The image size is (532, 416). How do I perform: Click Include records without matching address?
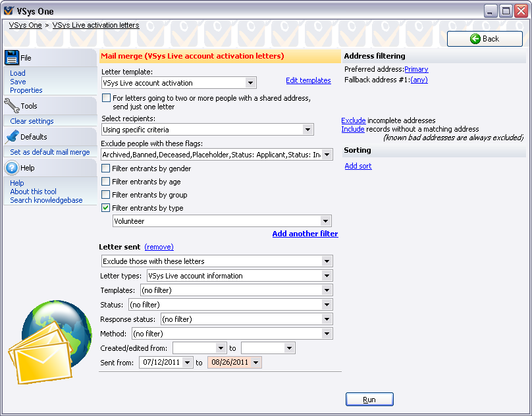[353, 129]
